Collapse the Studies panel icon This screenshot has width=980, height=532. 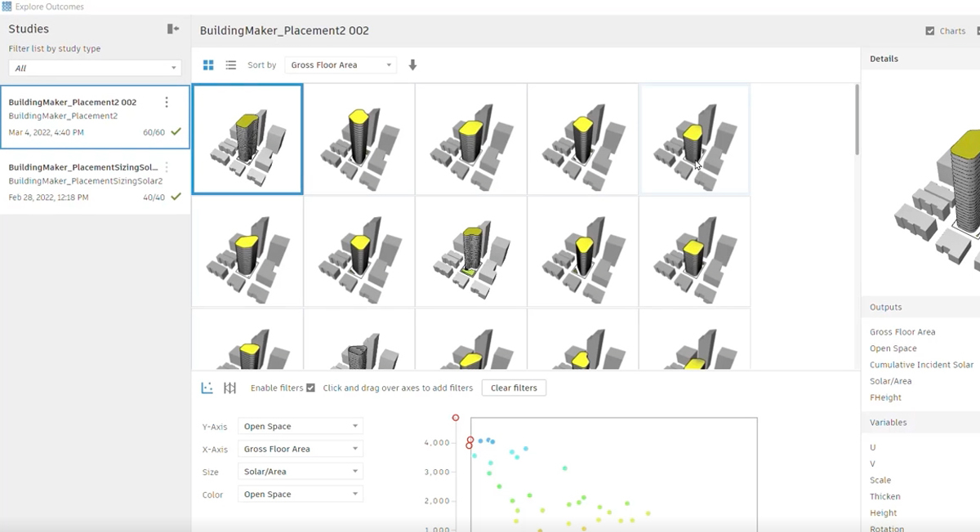coord(173,29)
